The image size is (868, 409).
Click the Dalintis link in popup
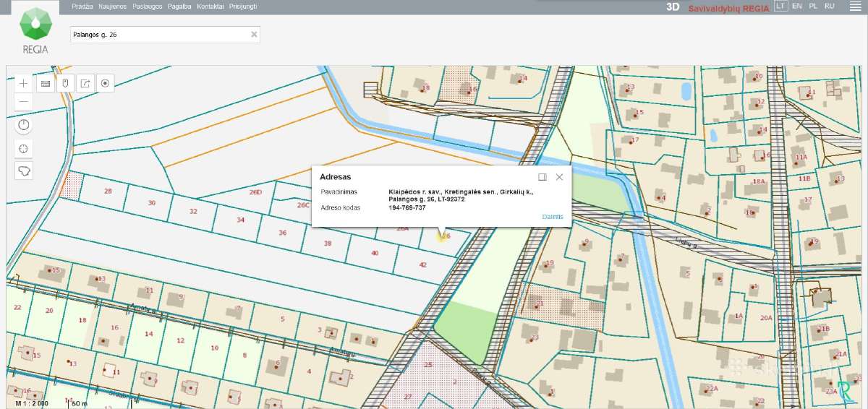pos(553,217)
